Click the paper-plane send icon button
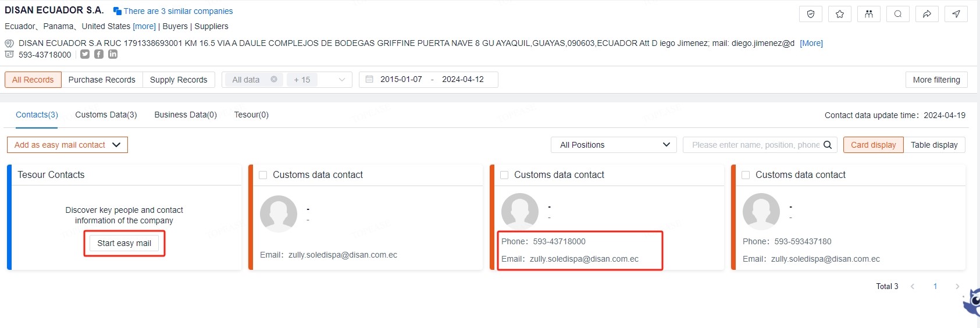This screenshot has width=980, height=328. [956, 14]
